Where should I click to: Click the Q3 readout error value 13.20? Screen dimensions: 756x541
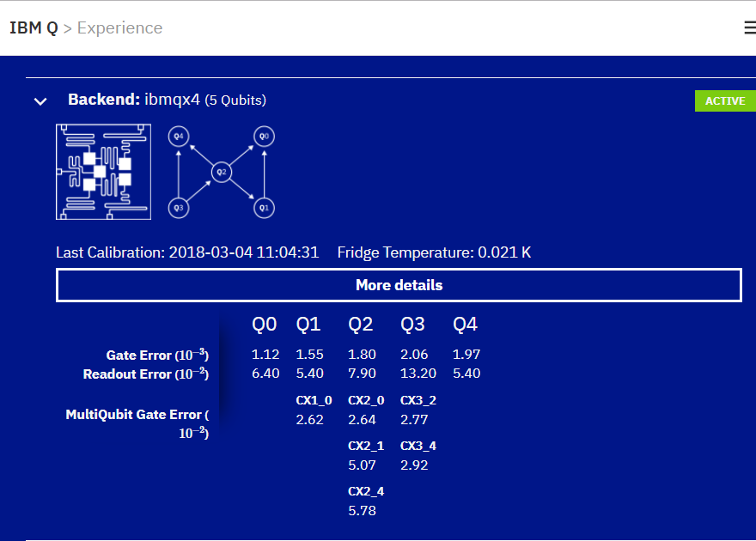coord(418,374)
